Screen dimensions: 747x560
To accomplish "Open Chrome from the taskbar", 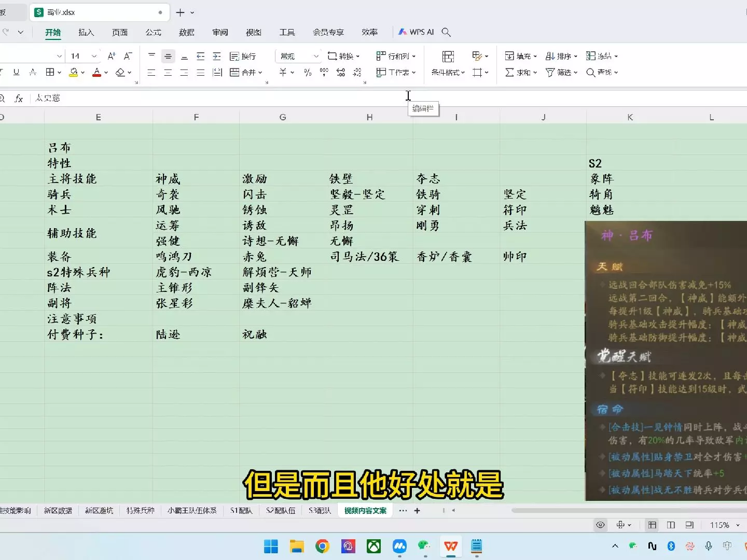I will pos(322,546).
